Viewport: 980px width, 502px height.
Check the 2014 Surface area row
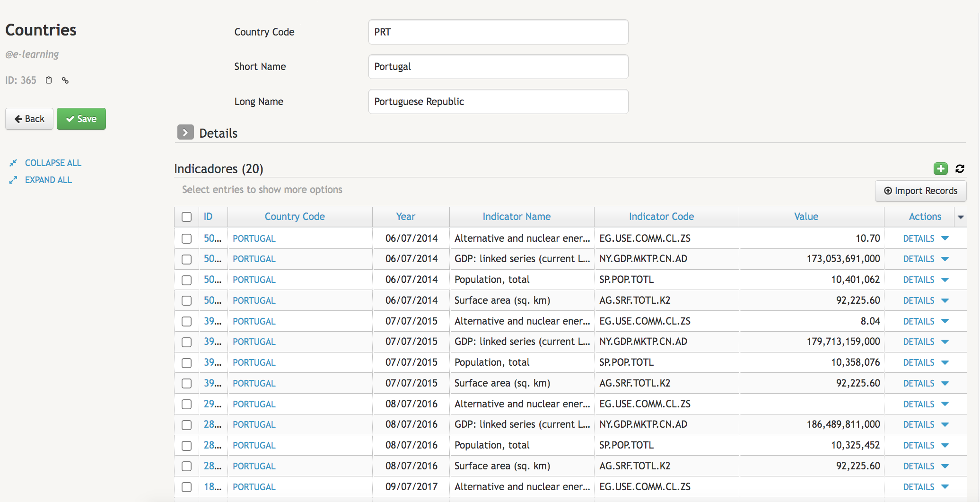[x=186, y=300]
